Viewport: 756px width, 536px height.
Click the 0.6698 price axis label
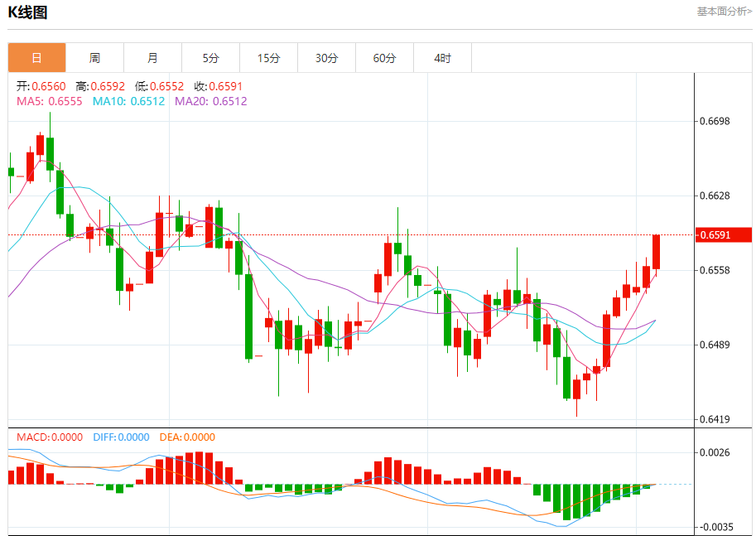coord(715,121)
